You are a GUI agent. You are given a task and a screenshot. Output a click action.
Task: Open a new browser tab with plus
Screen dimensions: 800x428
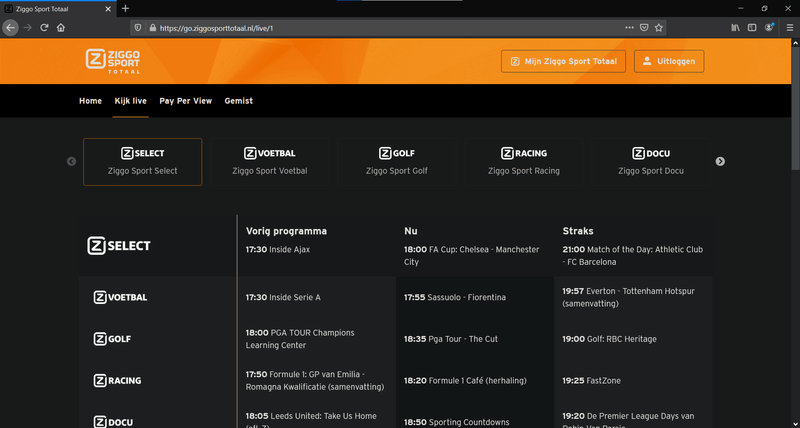(126, 8)
